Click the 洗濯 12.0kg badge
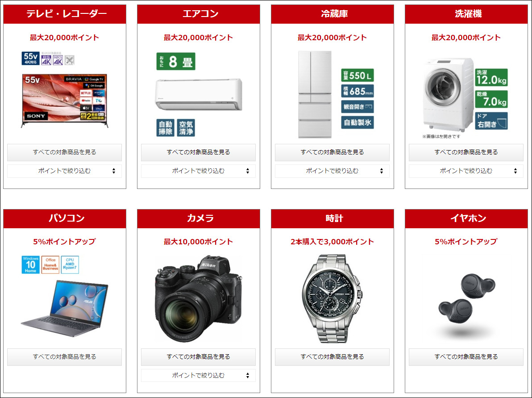Image resolution: width=532 pixels, height=398 pixels. click(x=491, y=77)
